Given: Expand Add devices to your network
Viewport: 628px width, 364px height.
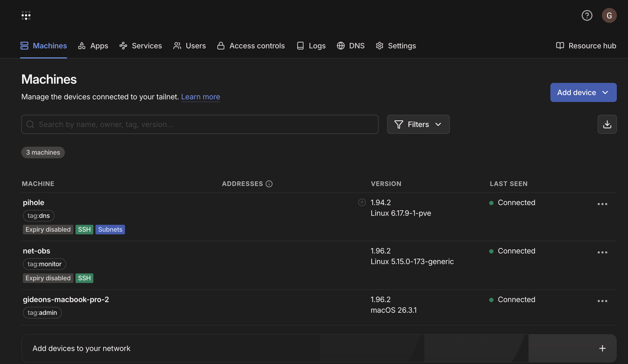Looking at the screenshot, I should [x=319, y=348].
